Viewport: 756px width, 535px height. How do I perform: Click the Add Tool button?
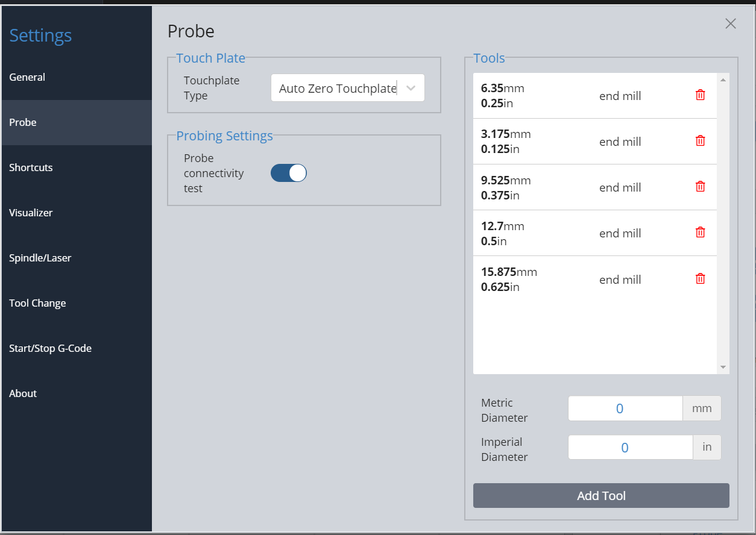coord(601,496)
